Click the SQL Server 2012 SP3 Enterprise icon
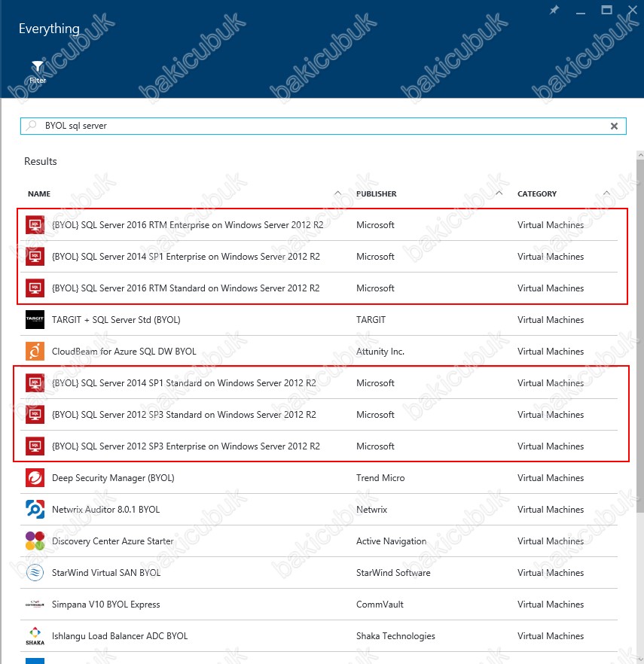 coord(35,446)
